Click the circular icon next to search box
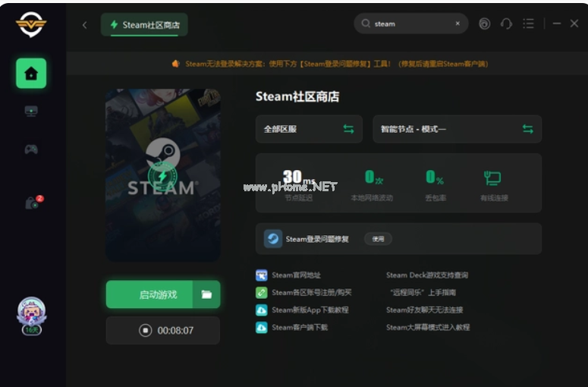 coord(485,24)
